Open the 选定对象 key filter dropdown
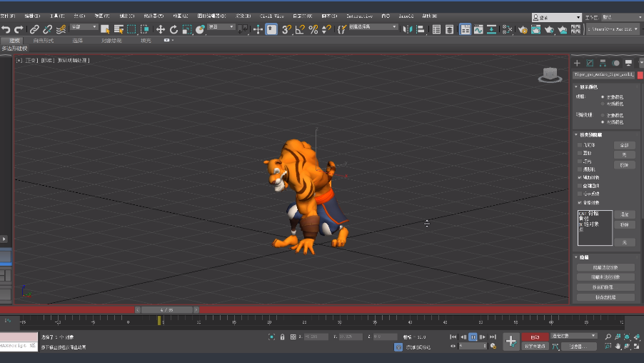The height and width of the screenshot is (363, 644). pyautogui.click(x=573, y=337)
